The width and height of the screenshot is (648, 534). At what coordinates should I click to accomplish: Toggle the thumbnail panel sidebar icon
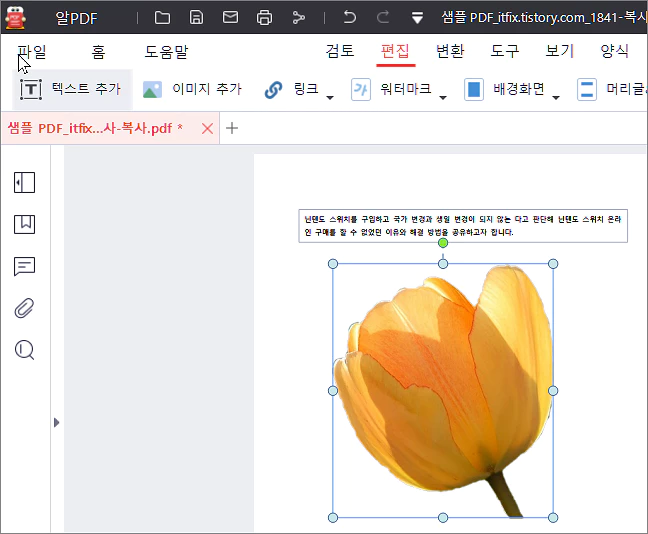click(x=24, y=182)
